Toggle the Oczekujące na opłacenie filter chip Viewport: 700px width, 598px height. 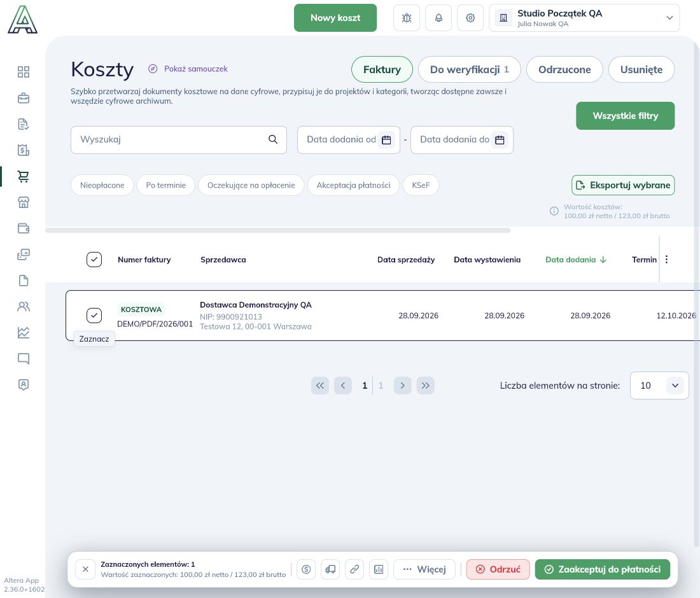(251, 185)
